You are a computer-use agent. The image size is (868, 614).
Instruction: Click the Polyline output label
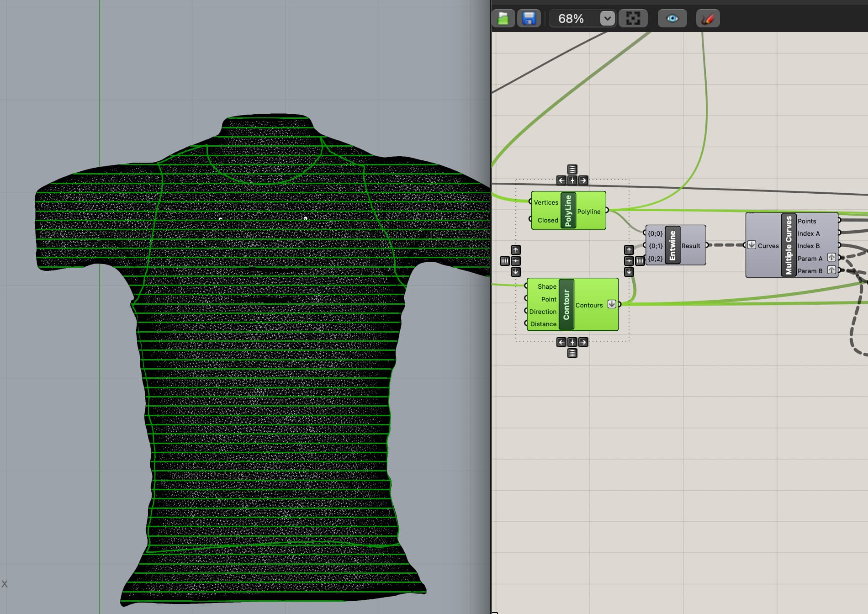tap(589, 212)
